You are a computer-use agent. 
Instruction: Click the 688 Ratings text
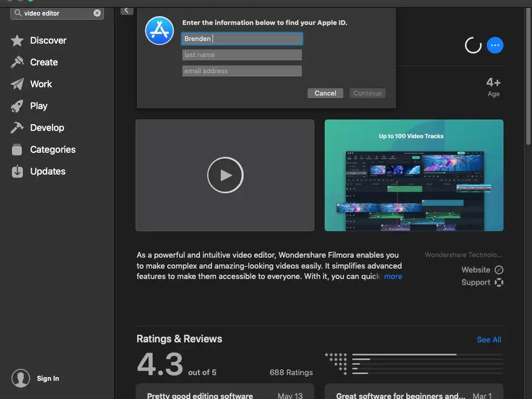click(x=291, y=372)
